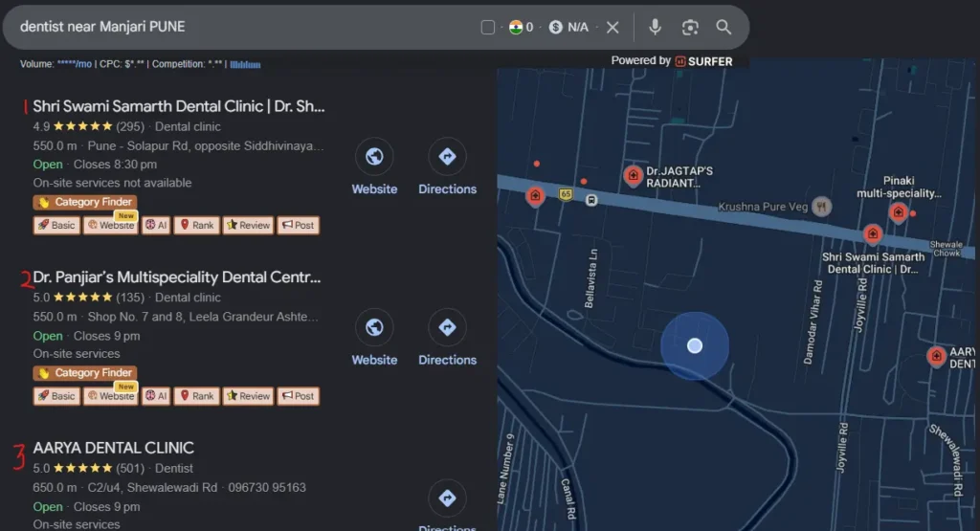Select Dr.JAGTAP'S RADIANT map pin
Viewport: 980px width, 531px height.
634,175
